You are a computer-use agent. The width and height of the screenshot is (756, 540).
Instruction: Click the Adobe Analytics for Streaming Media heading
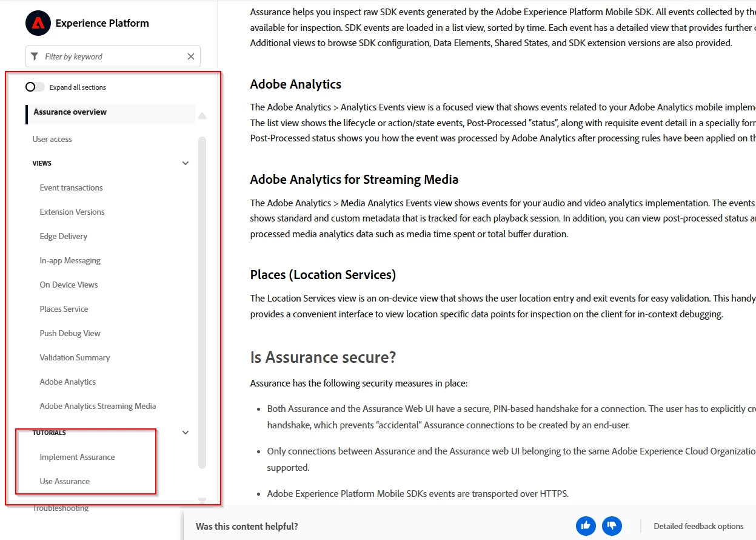354,180
